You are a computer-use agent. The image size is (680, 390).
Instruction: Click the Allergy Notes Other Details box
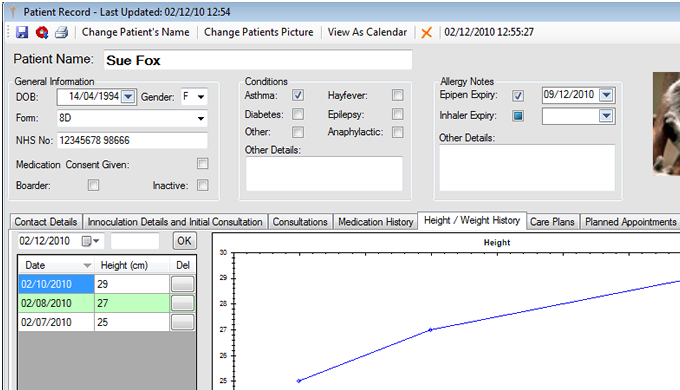[527, 168]
